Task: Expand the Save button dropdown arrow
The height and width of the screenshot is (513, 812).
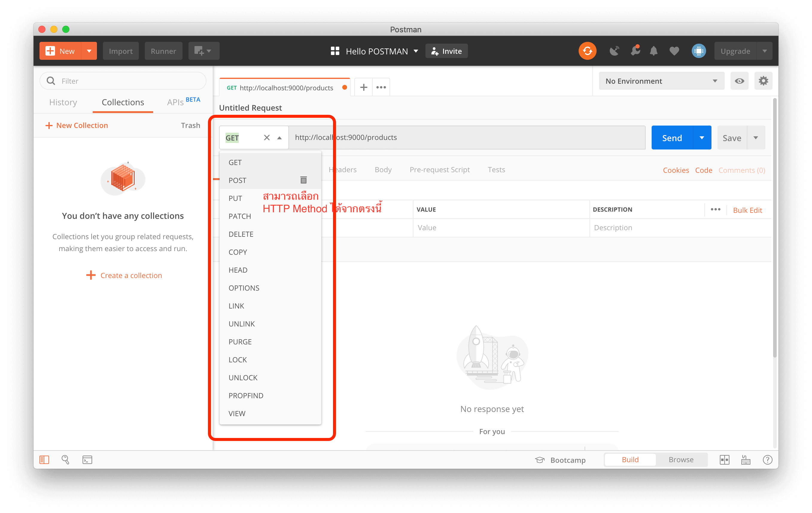Action: point(755,138)
